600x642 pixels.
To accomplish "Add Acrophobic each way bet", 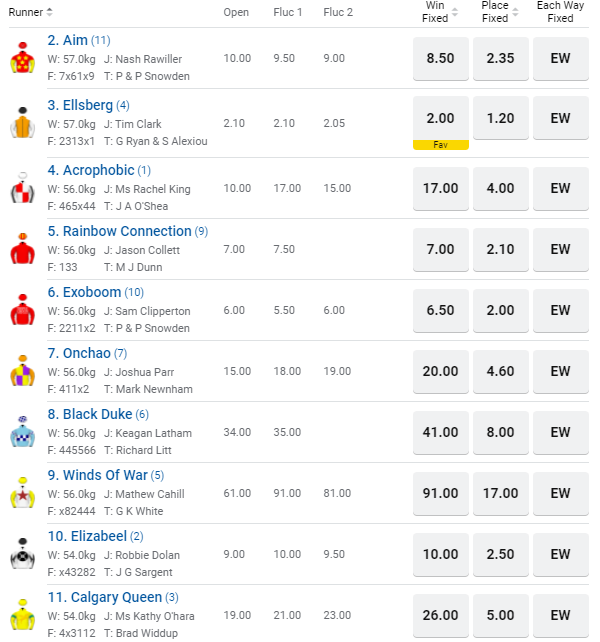I will pyautogui.click(x=560, y=188).
